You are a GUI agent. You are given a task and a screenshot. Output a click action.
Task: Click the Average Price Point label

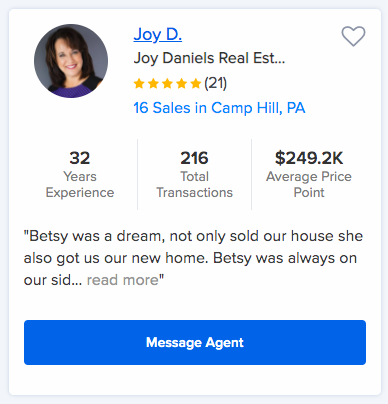pos(309,184)
